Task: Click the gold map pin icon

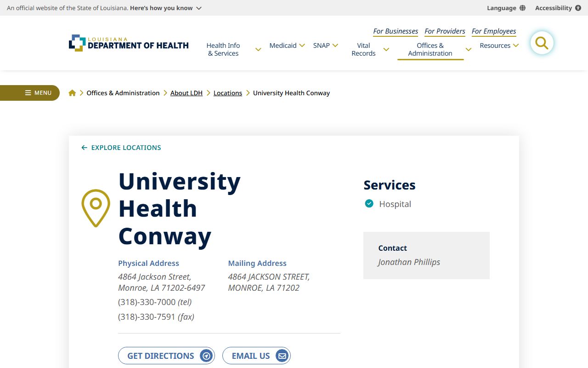Action: (x=96, y=208)
